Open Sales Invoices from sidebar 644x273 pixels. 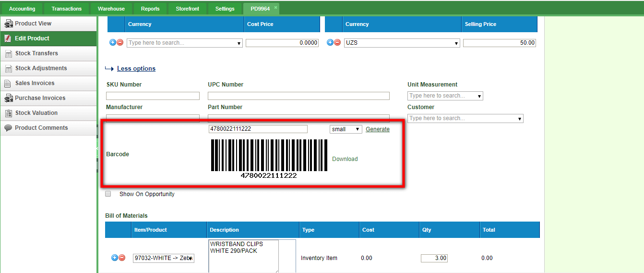[48, 83]
